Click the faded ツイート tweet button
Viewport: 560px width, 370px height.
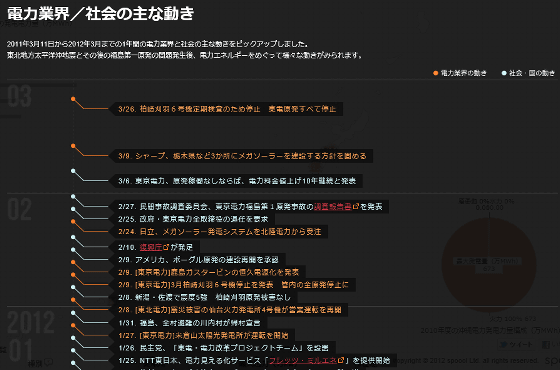coord(516,345)
